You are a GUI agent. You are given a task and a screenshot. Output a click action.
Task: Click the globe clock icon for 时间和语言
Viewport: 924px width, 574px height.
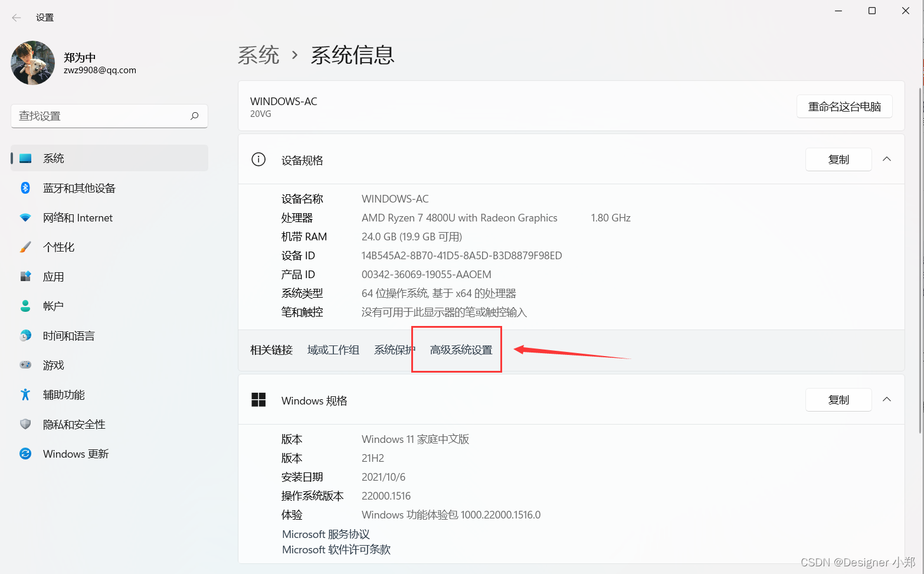pyautogui.click(x=25, y=335)
